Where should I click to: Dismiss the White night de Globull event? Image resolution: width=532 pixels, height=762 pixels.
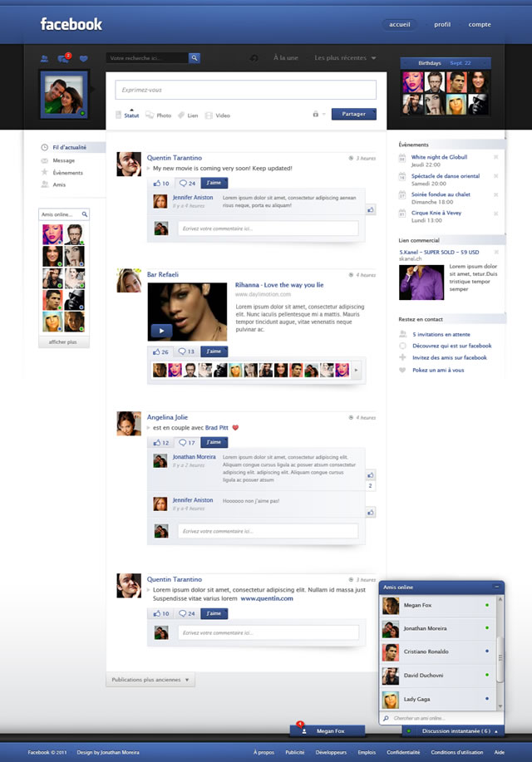pyautogui.click(x=496, y=157)
